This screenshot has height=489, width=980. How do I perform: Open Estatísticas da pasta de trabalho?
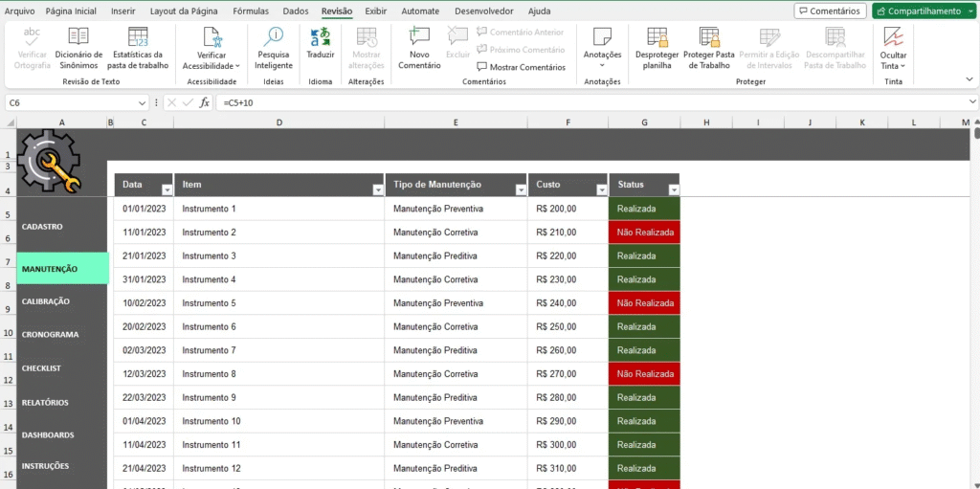[x=138, y=37]
